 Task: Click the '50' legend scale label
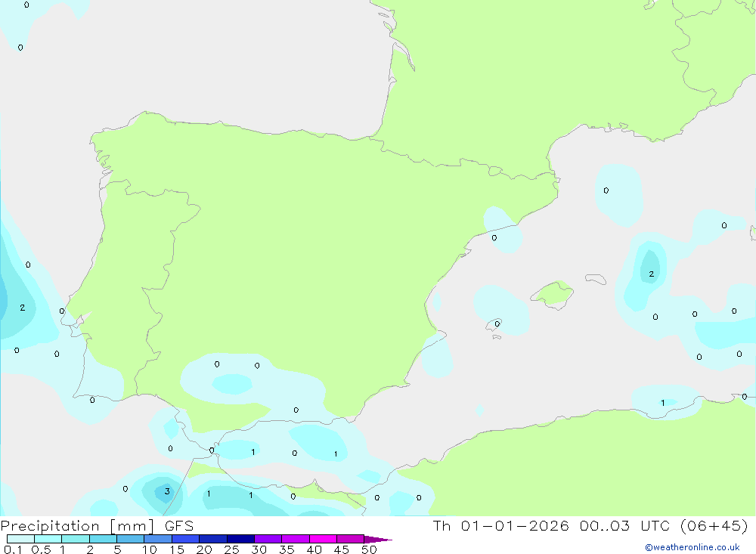pyautogui.click(x=369, y=549)
